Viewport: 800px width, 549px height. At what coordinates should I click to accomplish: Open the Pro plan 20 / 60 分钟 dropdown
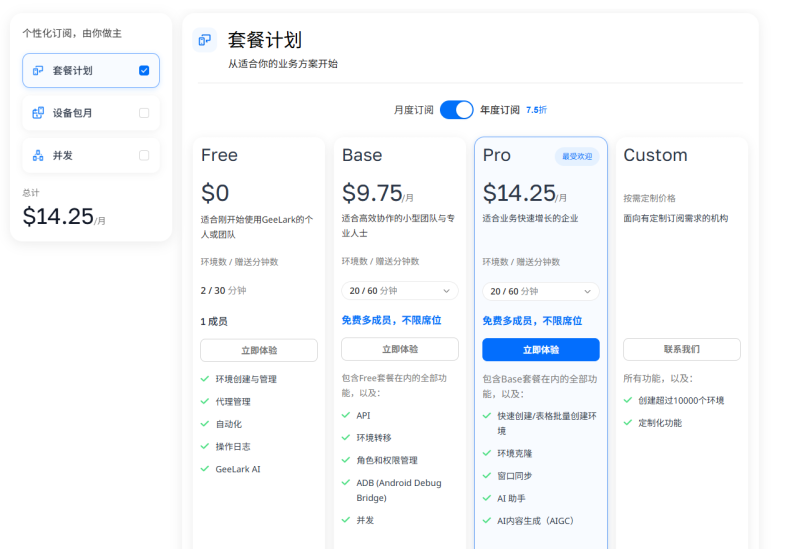(541, 291)
